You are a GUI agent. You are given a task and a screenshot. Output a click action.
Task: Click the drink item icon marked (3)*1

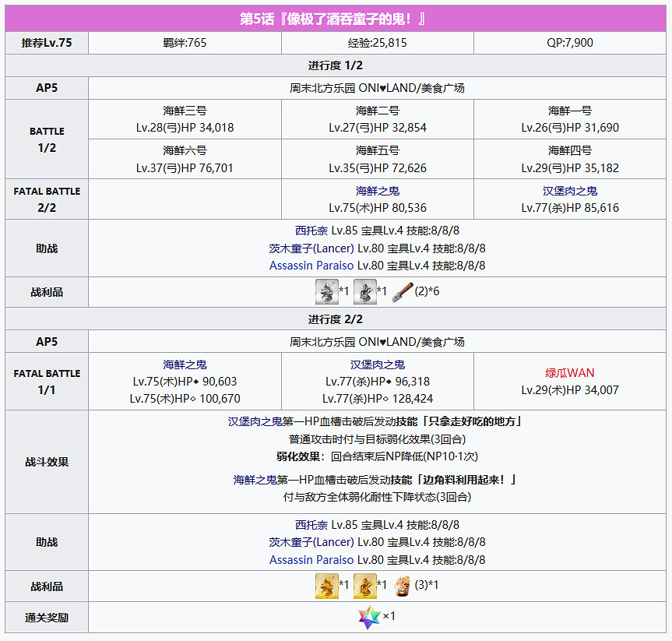403,586
